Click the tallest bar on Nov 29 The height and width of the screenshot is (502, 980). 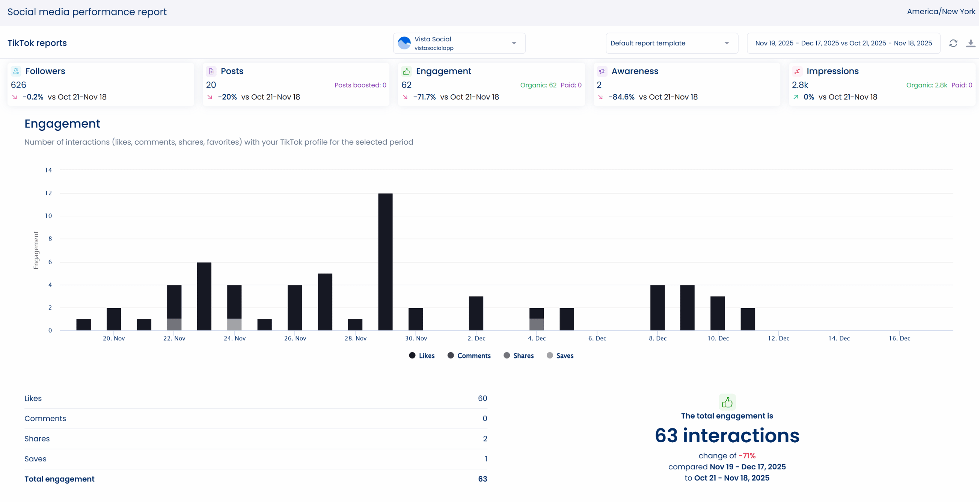point(385,262)
